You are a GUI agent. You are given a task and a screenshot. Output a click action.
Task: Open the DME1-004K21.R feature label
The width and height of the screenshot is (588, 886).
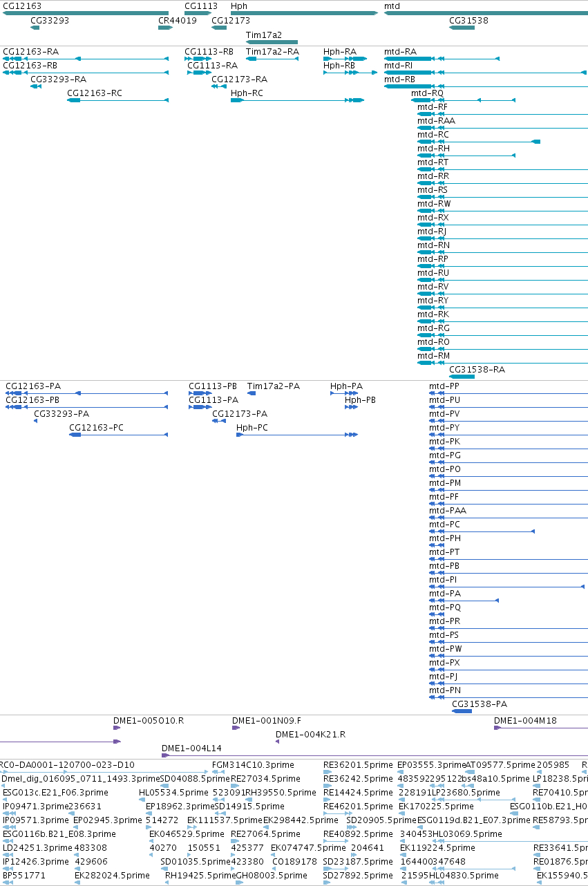[310, 735]
